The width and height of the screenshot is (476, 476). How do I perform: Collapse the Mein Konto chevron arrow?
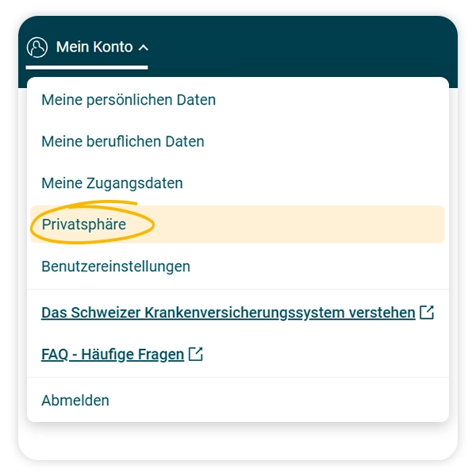pos(143,48)
